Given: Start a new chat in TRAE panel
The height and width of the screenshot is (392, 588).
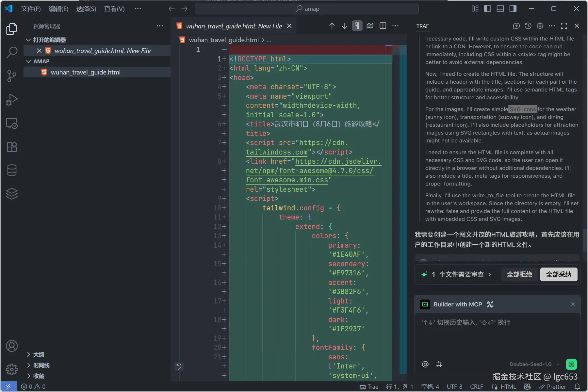Looking at the screenshot, I should pos(516,26).
